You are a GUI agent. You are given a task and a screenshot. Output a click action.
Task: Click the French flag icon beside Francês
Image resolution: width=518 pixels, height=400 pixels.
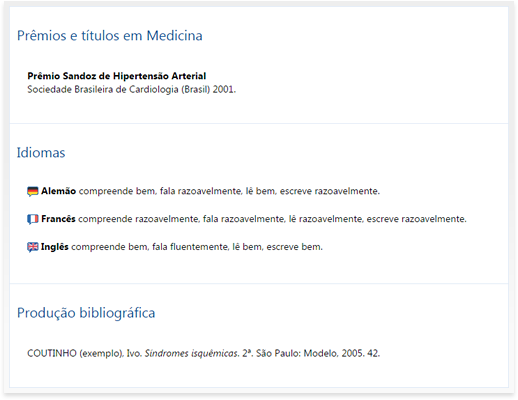(x=33, y=219)
